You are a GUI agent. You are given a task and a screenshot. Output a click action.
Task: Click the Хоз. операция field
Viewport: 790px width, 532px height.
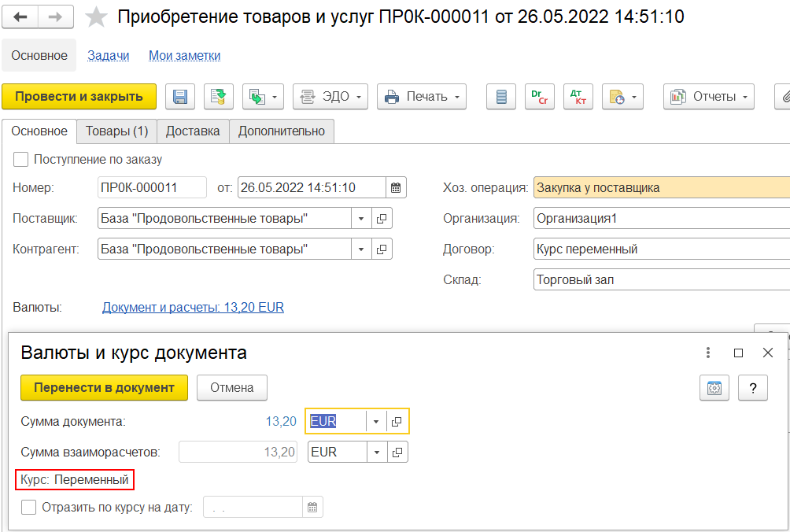[662, 188]
